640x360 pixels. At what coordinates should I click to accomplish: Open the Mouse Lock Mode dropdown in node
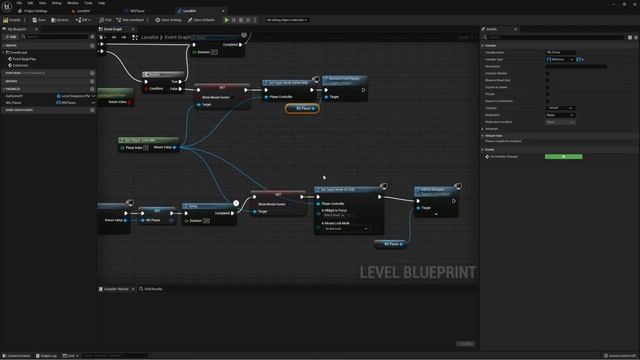tap(346, 229)
